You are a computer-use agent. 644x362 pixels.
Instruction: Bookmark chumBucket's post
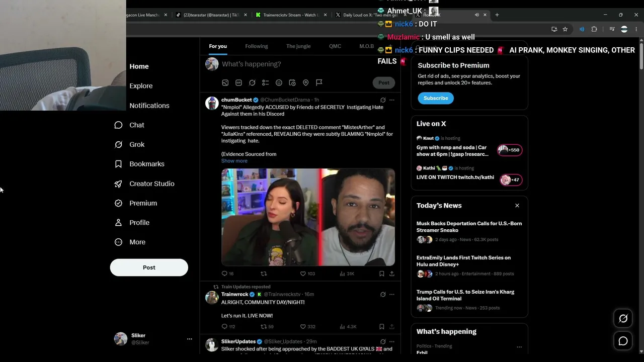(x=381, y=274)
